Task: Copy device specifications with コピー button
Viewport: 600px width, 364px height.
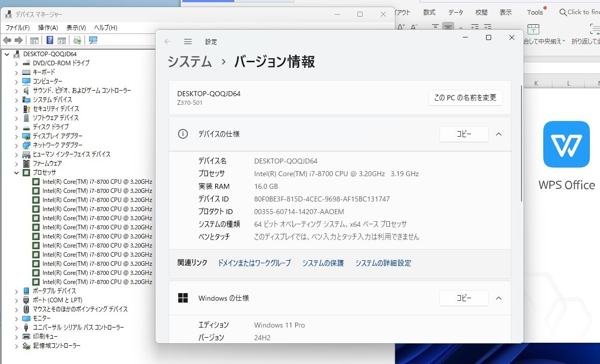Action: (x=464, y=134)
